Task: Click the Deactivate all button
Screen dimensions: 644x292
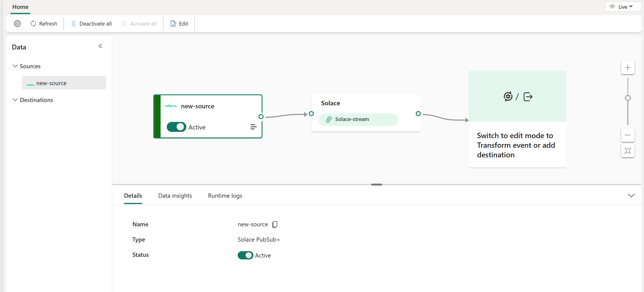Action: 92,23
